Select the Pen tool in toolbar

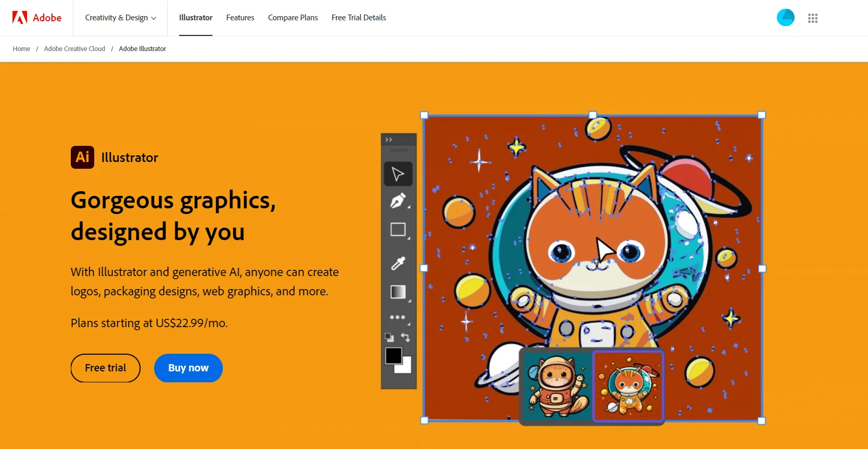pos(398,201)
